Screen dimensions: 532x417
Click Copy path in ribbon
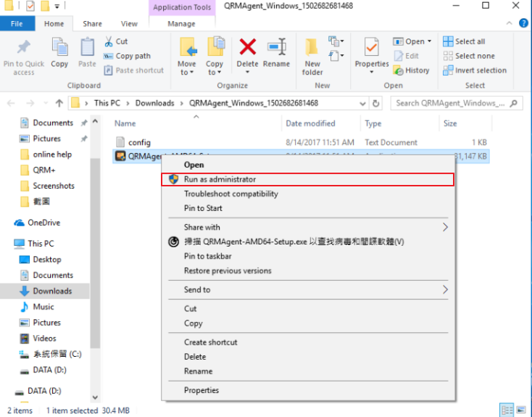pyautogui.click(x=128, y=56)
